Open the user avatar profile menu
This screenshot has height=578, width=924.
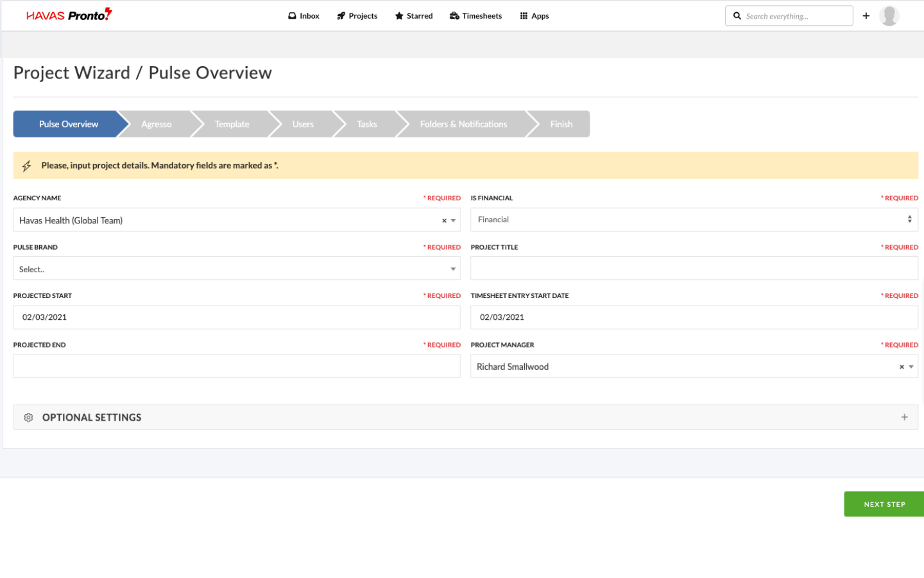(x=889, y=15)
